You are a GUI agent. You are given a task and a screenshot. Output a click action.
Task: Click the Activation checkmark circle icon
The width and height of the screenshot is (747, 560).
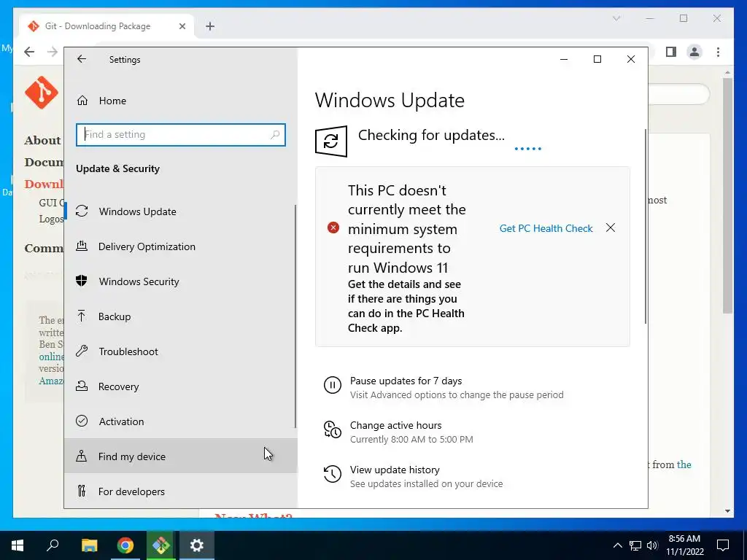(x=82, y=421)
